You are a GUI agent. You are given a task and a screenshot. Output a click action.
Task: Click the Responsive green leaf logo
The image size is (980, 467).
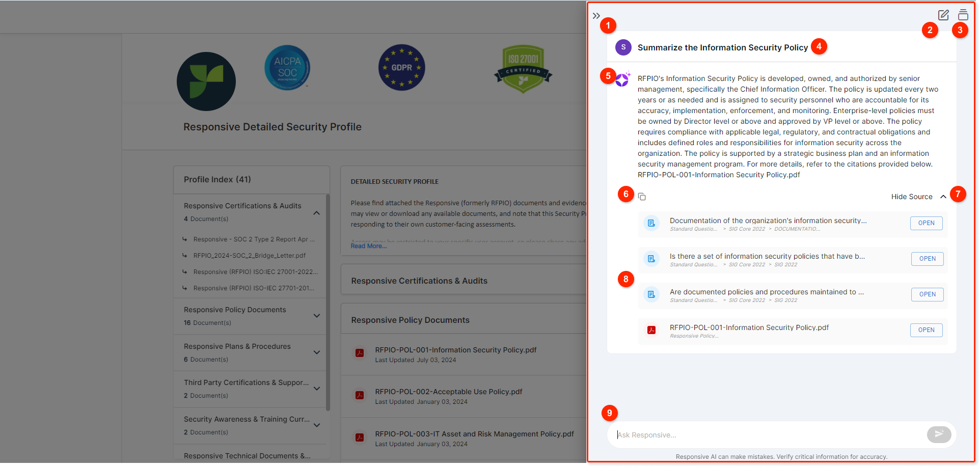206,81
